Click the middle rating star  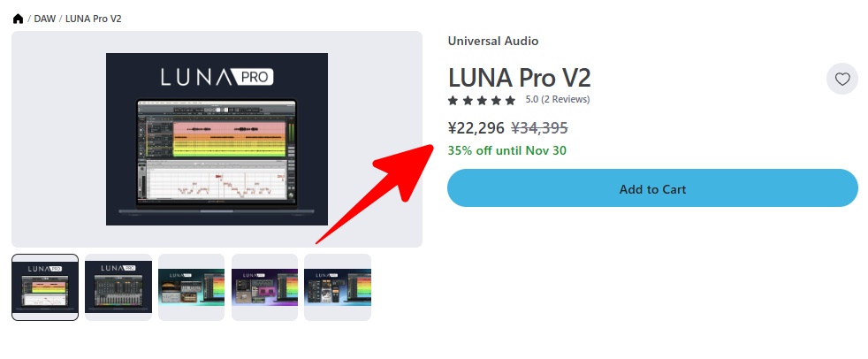click(482, 100)
